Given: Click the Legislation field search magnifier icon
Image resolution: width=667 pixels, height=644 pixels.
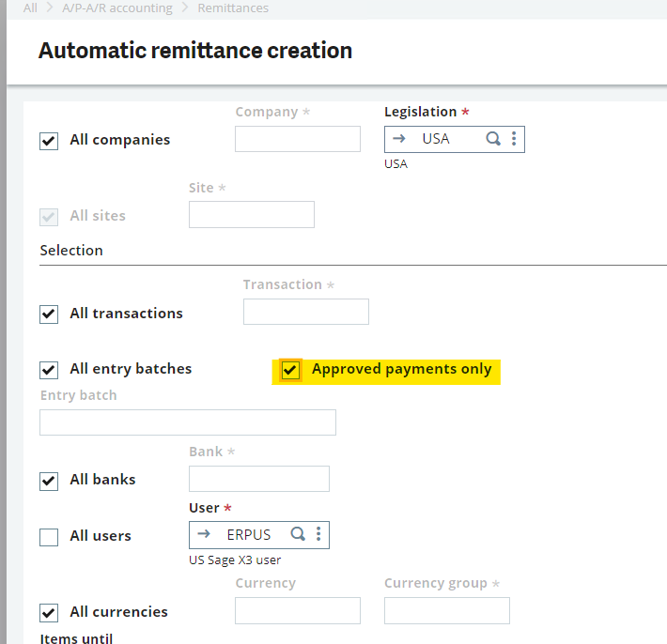Looking at the screenshot, I should (493, 139).
